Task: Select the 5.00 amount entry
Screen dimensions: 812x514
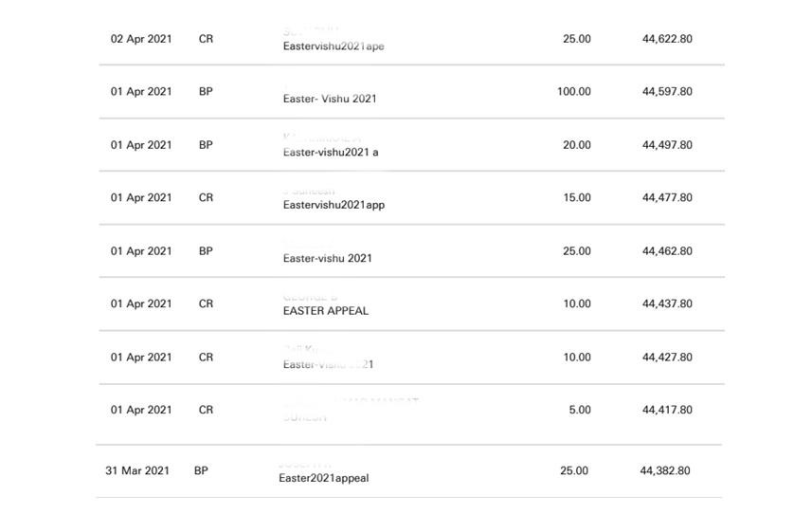Action: [x=580, y=410]
